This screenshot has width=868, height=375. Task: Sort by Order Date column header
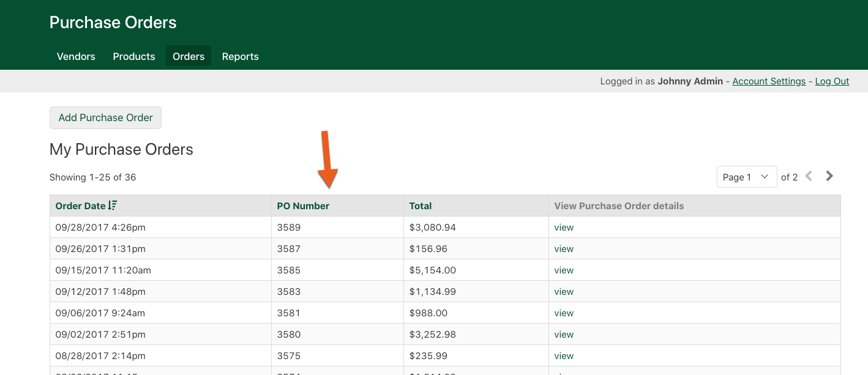tap(80, 206)
